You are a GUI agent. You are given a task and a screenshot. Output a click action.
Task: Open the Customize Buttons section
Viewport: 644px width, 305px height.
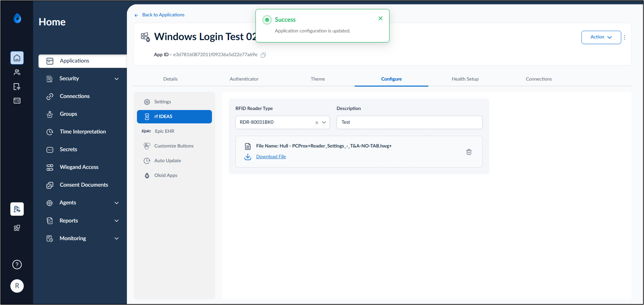(x=174, y=146)
